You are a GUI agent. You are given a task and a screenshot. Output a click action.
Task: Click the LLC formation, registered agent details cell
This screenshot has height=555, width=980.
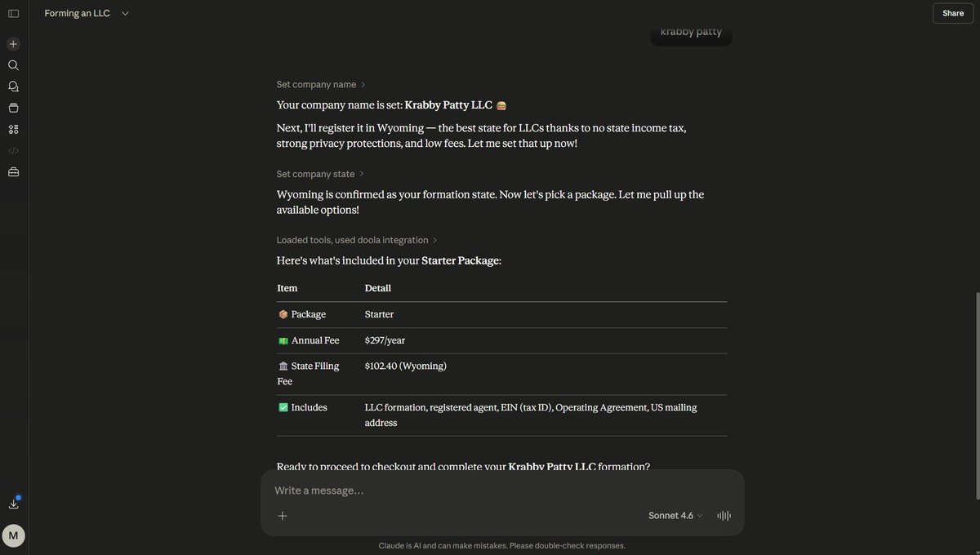(x=531, y=415)
